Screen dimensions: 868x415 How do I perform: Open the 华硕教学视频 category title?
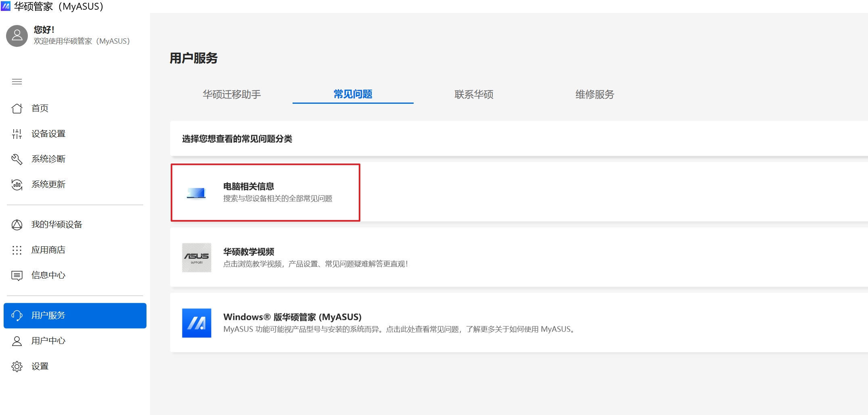pos(249,252)
